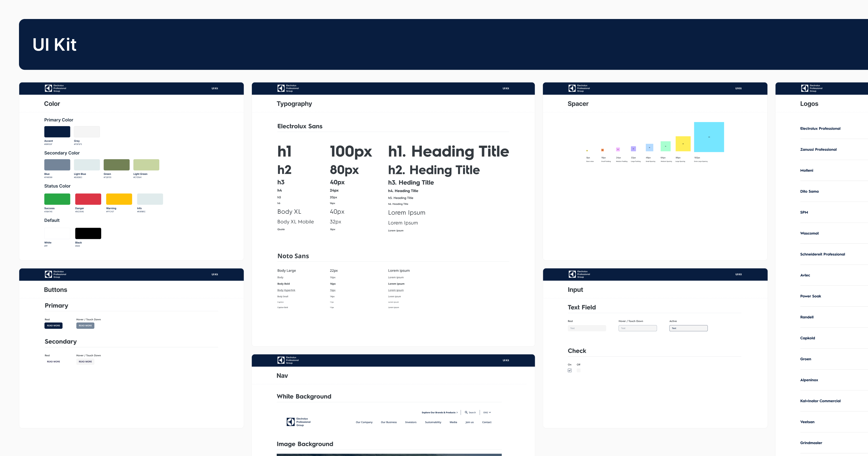Screen dimensions: 868x456
Task: Click the Wascomat logos entry
Action: coord(809,233)
